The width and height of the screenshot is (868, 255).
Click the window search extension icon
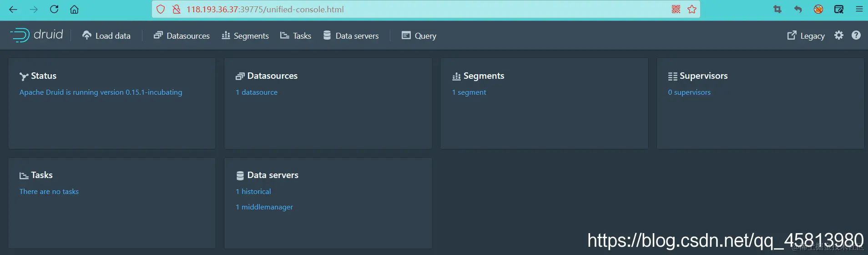[839, 9]
